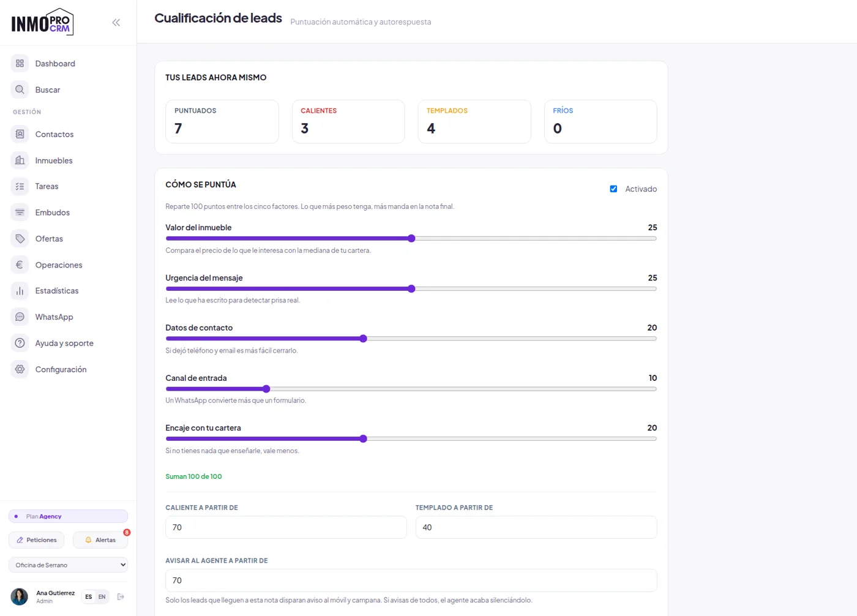Focus the Caliente a partir de field
The width and height of the screenshot is (857, 616).
[x=286, y=527]
